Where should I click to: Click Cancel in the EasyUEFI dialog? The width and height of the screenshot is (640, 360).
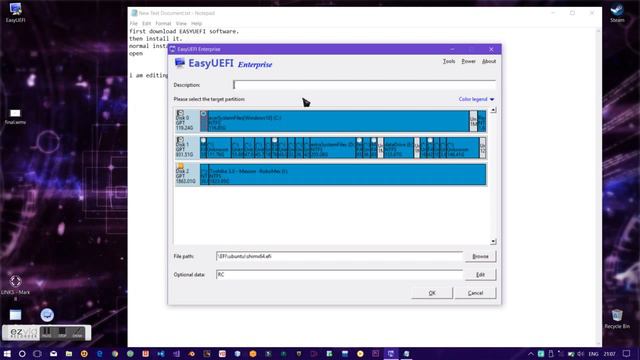[475, 293]
